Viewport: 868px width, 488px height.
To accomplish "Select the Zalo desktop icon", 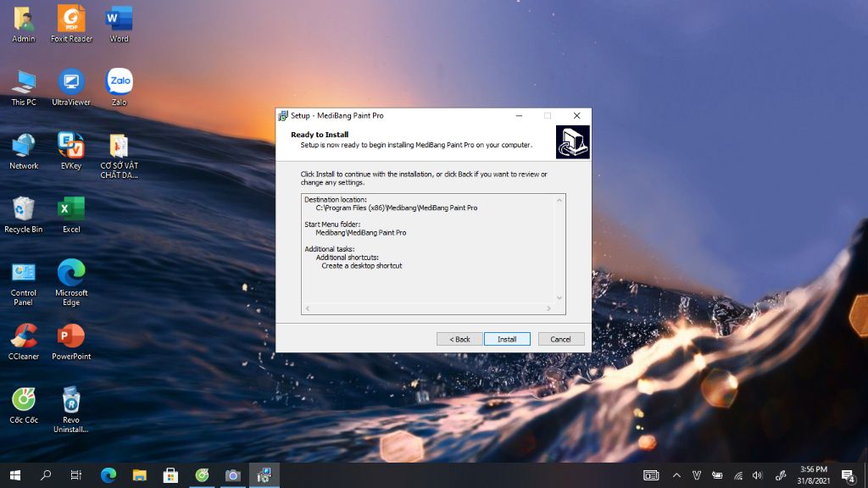I will pyautogui.click(x=119, y=87).
